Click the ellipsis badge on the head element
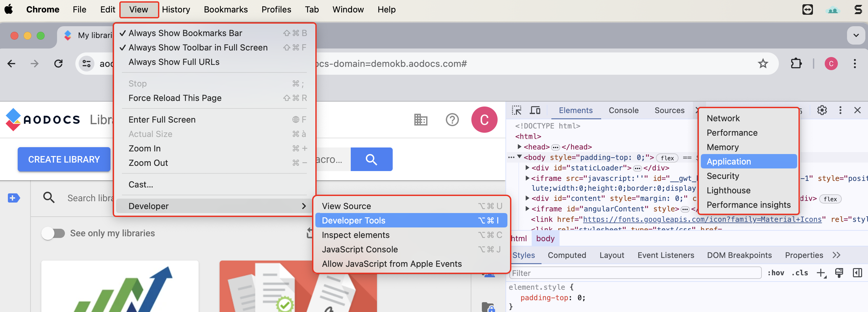868x312 pixels. (x=555, y=147)
